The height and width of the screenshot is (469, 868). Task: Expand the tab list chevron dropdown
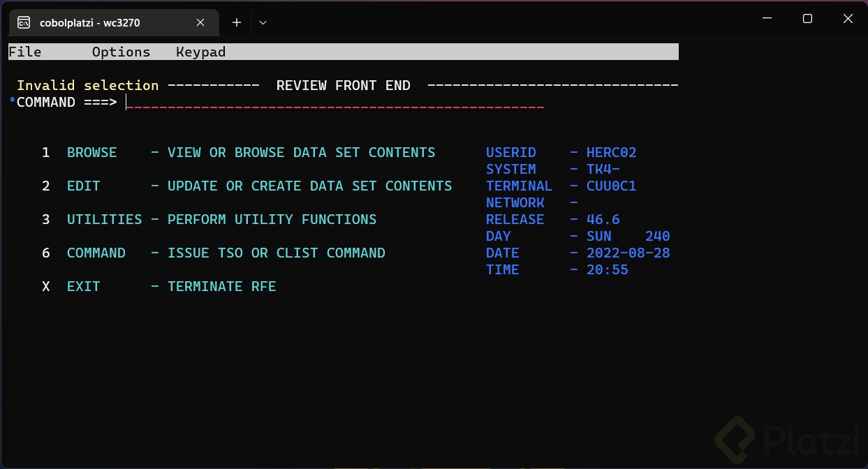(263, 22)
